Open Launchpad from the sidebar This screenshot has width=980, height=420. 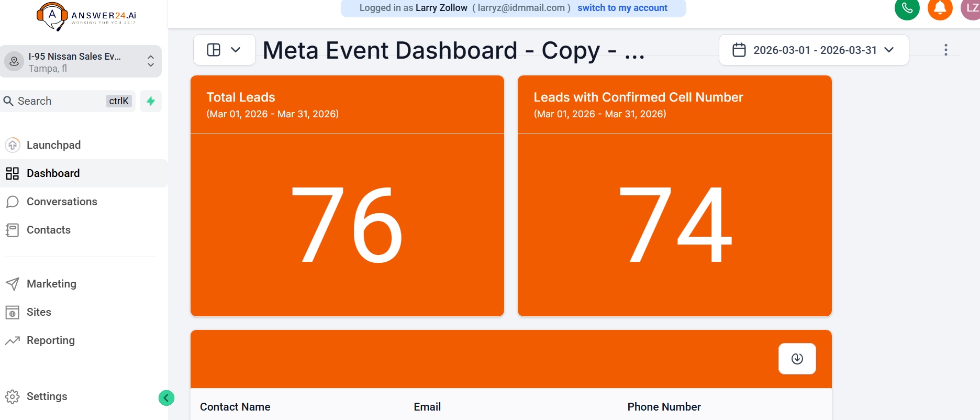[x=53, y=145]
